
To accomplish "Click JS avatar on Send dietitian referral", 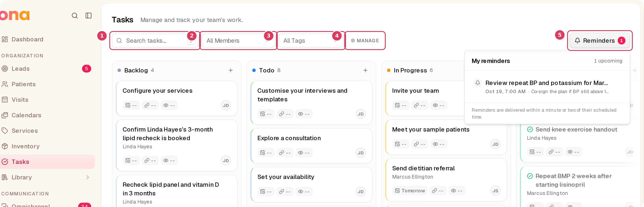I will (495, 191).
